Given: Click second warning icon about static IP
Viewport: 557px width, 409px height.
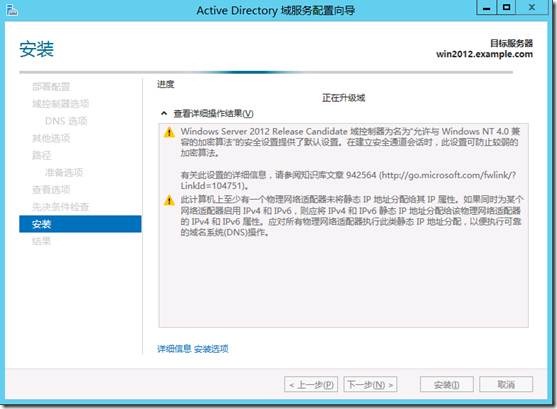Looking at the screenshot, I should [x=169, y=200].
